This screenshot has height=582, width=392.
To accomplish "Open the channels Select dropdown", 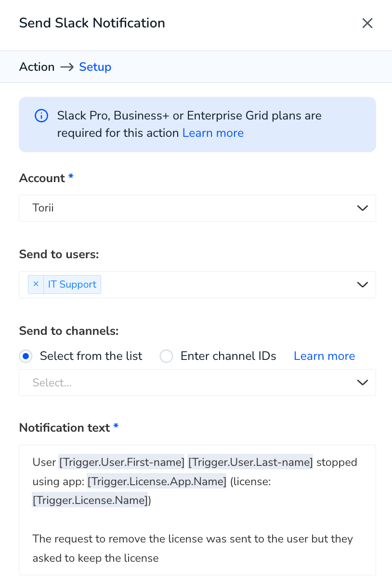I will coord(197,383).
